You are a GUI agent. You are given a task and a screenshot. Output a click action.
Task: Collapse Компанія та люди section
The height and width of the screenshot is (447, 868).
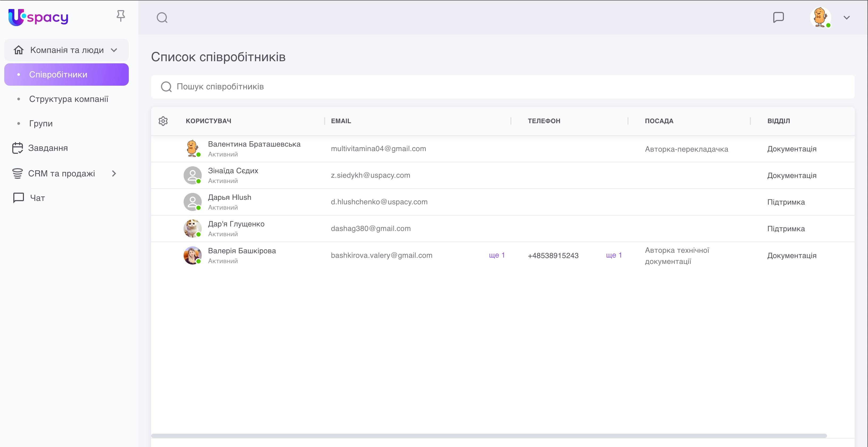click(114, 50)
